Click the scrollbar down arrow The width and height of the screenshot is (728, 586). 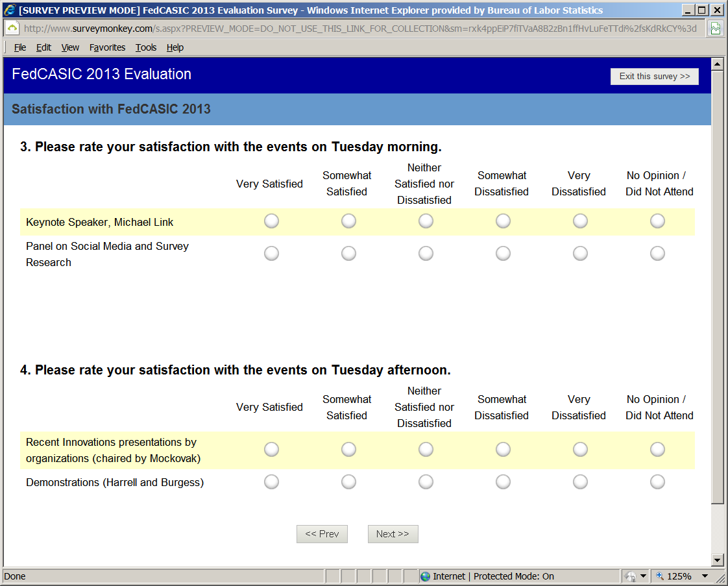tap(718, 560)
